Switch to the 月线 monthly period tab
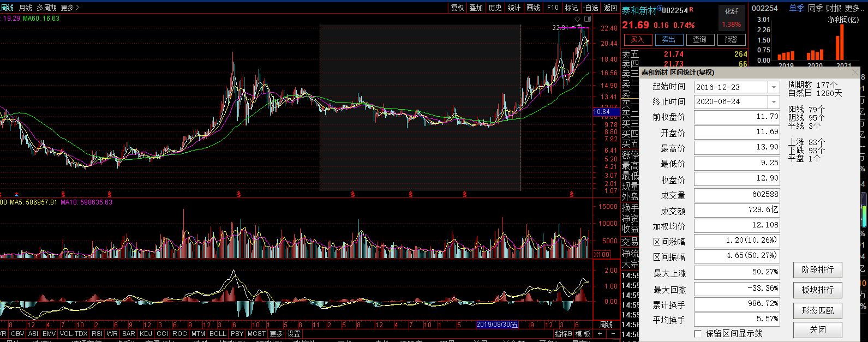The image size is (868, 342). 26,8
